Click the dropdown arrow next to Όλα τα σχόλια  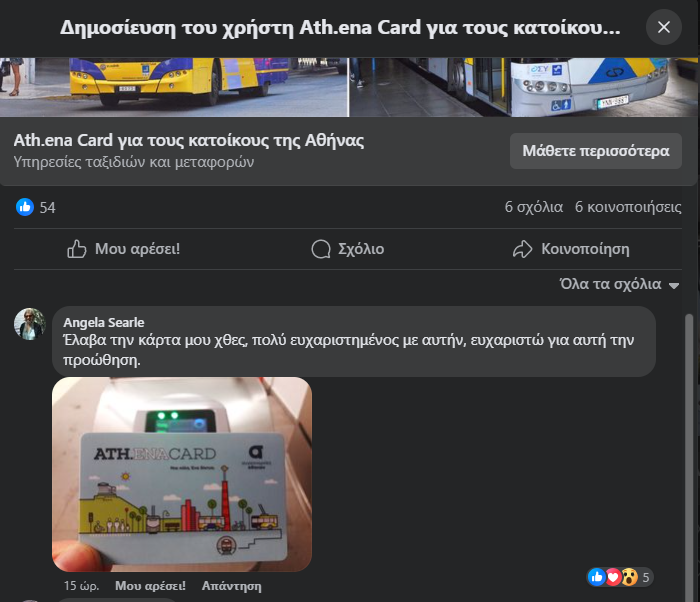coord(674,285)
